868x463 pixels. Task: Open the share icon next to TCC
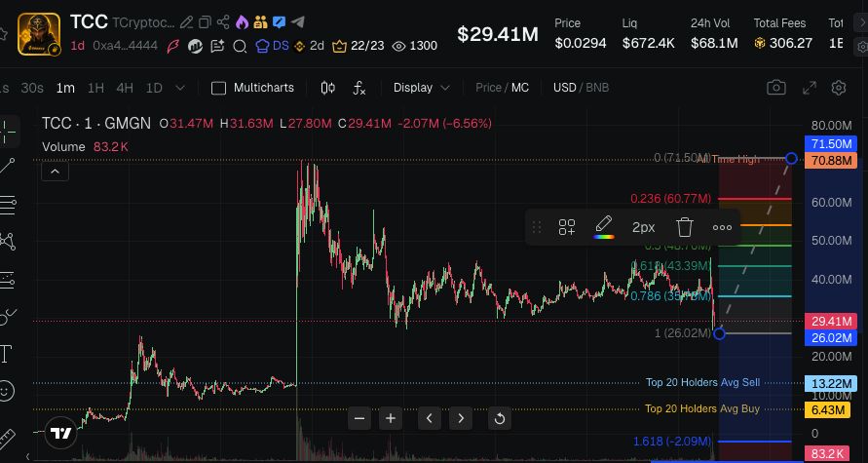point(223,22)
